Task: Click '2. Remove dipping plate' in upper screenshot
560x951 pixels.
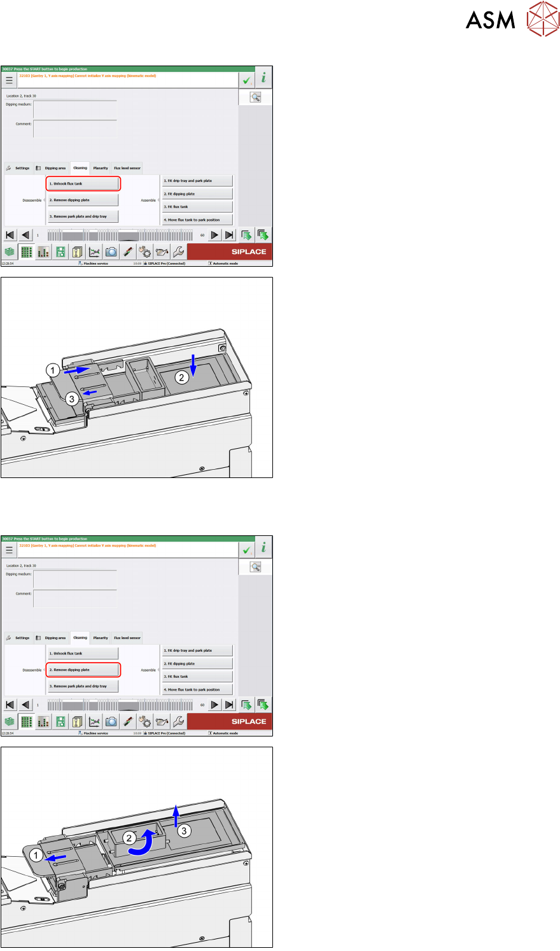Action: pyautogui.click(x=83, y=200)
